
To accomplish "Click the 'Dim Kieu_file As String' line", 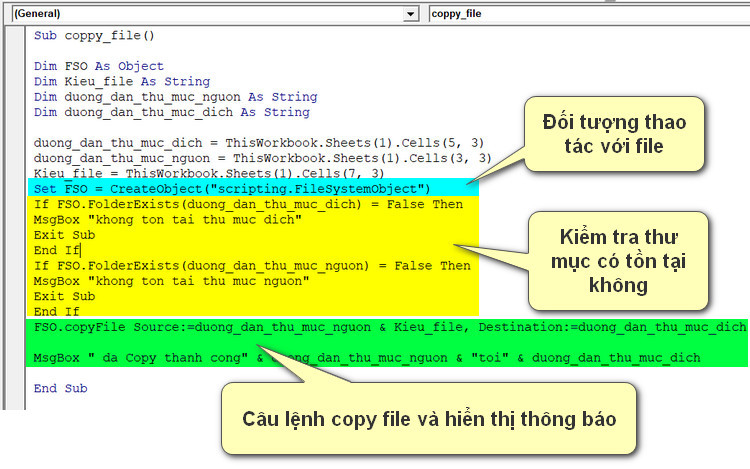I will coord(121,81).
